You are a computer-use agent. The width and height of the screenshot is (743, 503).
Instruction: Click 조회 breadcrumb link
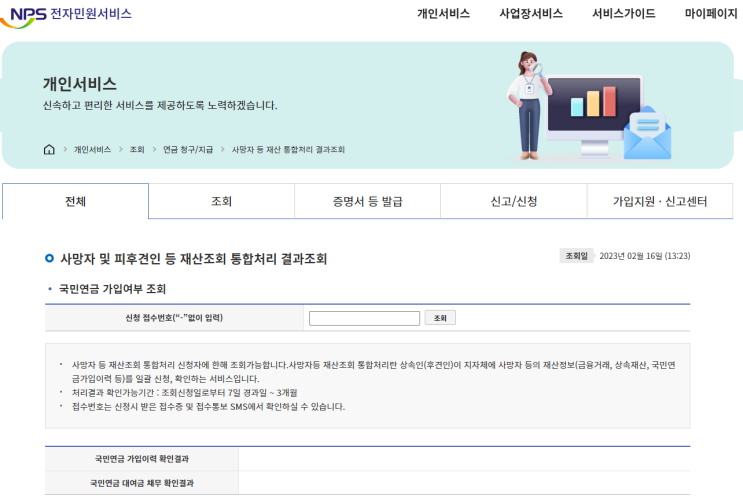click(x=137, y=150)
